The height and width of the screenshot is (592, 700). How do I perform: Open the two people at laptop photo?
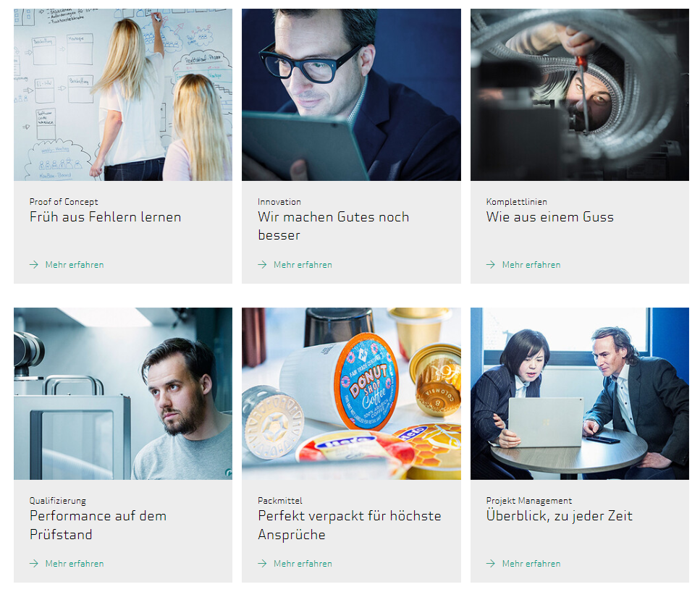click(579, 393)
